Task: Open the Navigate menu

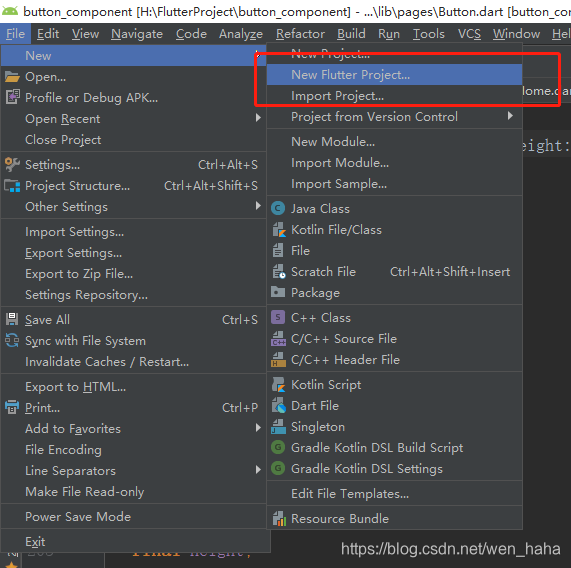Action: coord(137,34)
